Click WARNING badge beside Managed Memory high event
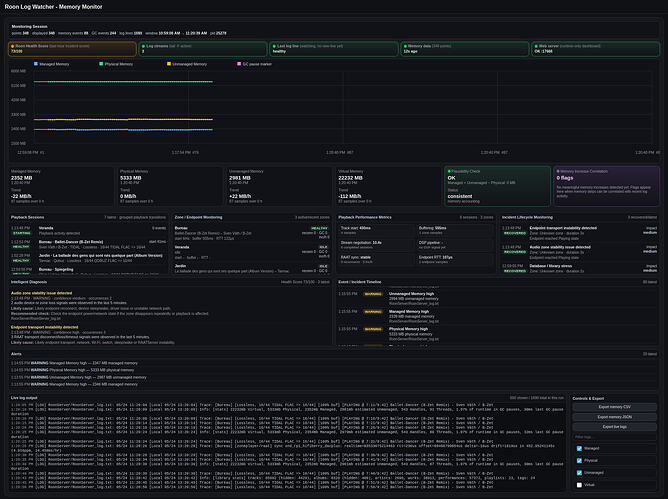This screenshot has height=499, width=668. [x=373, y=312]
